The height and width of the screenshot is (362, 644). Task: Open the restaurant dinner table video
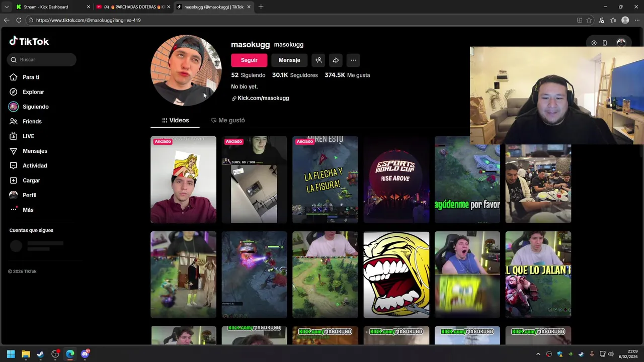[x=538, y=184]
